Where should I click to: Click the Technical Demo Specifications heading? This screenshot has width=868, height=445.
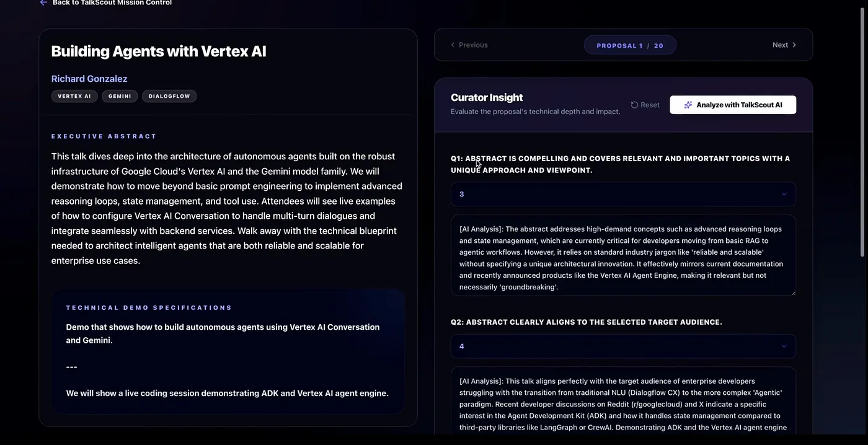pyautogui.click(x=149, y=307)
